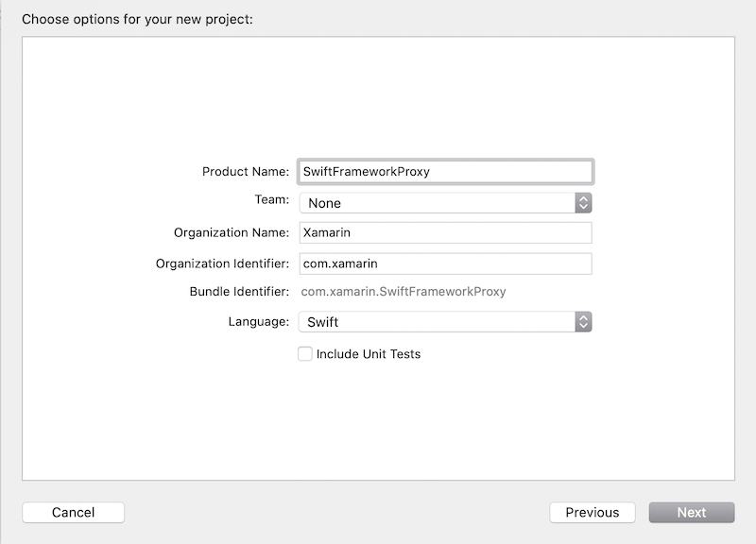Click the Team stepper arrows

coord(584,202)
